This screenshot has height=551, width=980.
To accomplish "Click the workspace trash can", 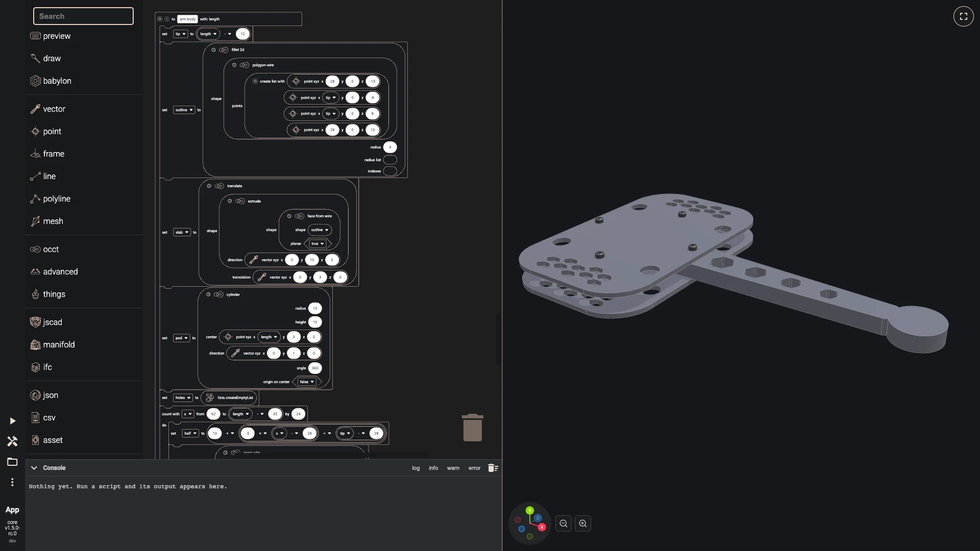I will (x=473, y=428).
